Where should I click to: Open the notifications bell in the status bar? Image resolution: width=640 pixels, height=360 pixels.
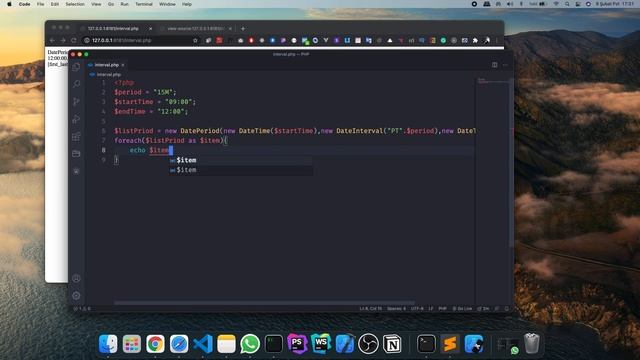(507, 309)
